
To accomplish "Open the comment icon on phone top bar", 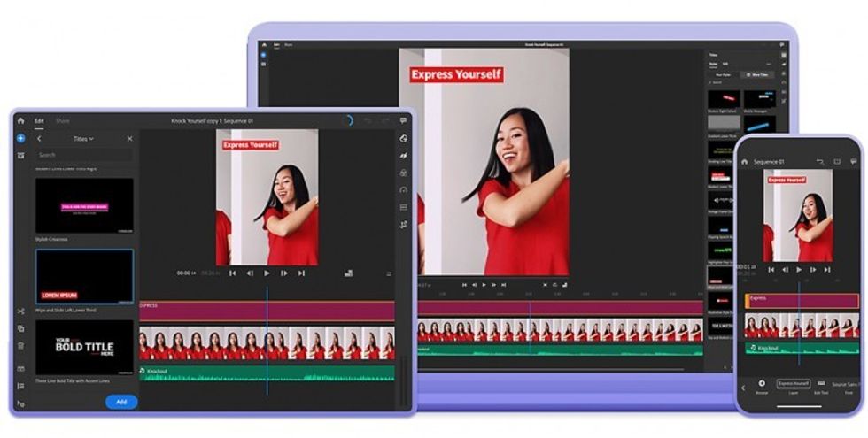I will [853, 161].
